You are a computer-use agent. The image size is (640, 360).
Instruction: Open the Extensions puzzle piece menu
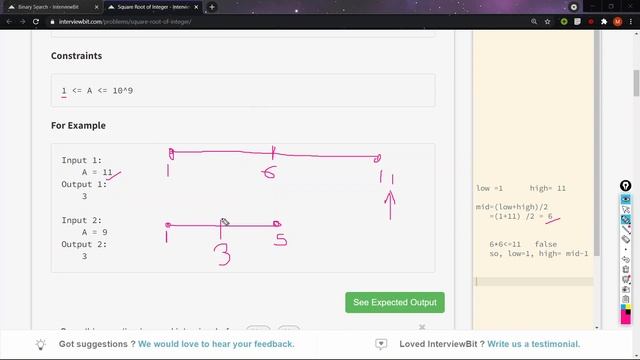pyautogui.click(x=604, y=22)
